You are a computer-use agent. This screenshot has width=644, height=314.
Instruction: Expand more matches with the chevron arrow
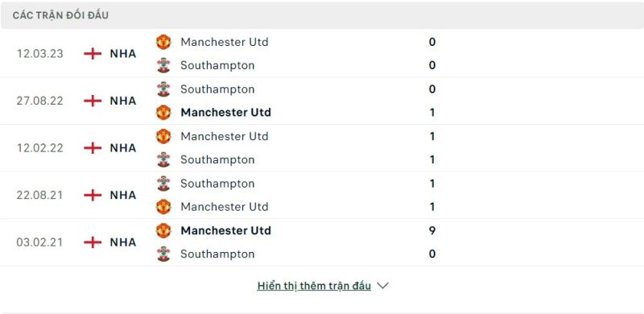point(382,286)
